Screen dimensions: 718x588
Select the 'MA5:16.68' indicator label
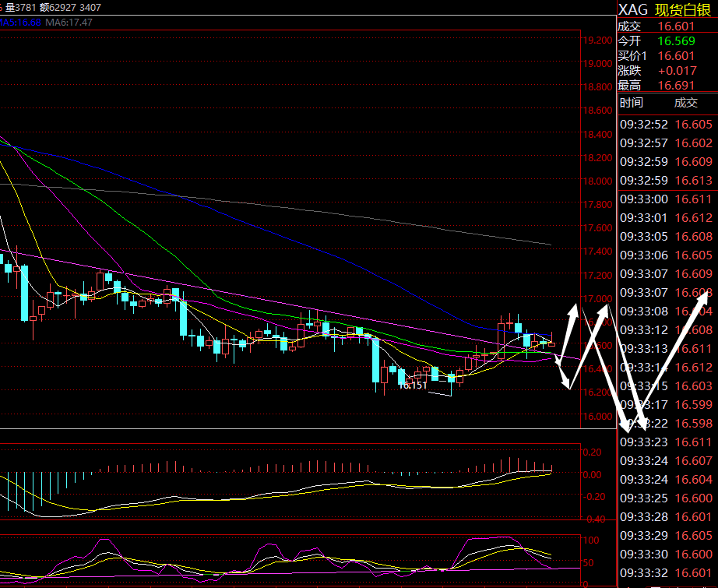click(19, 22)
